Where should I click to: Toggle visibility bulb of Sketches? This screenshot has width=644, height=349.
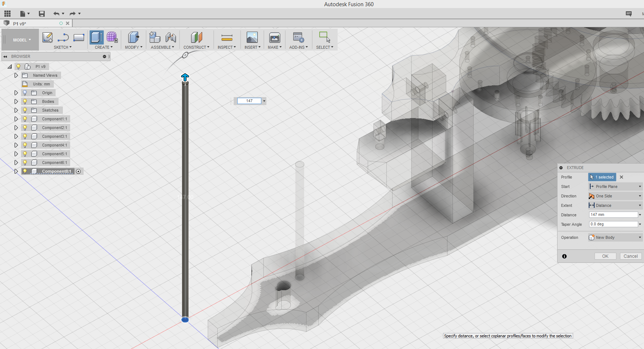coord(25,110)
